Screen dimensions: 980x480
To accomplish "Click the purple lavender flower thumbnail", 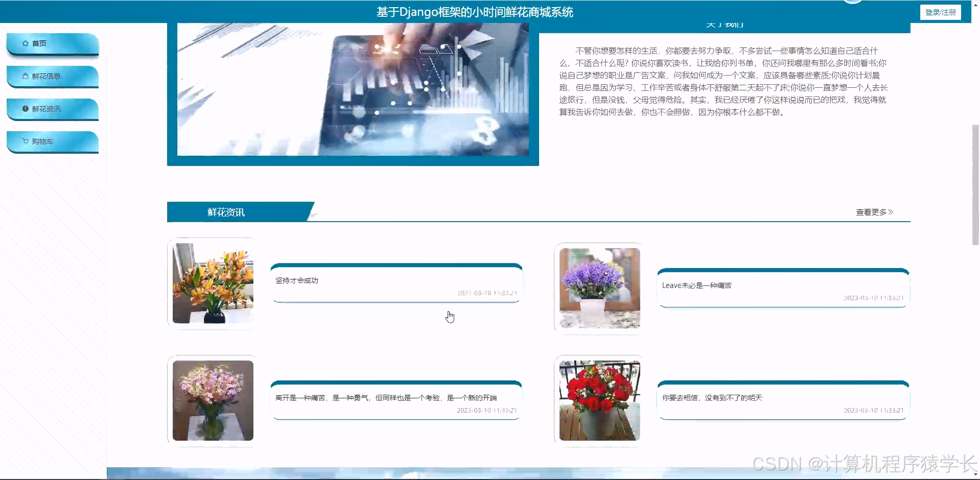I will tap(600, 288).
